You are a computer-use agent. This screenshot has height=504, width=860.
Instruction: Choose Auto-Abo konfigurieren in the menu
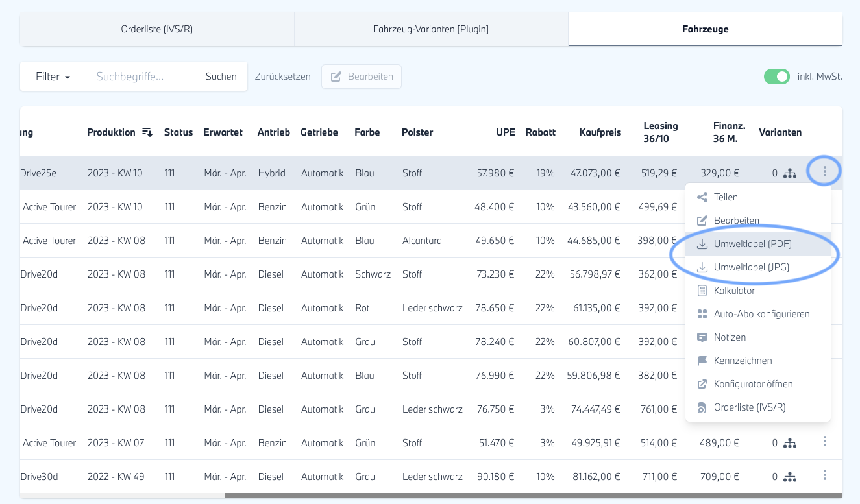761,314
